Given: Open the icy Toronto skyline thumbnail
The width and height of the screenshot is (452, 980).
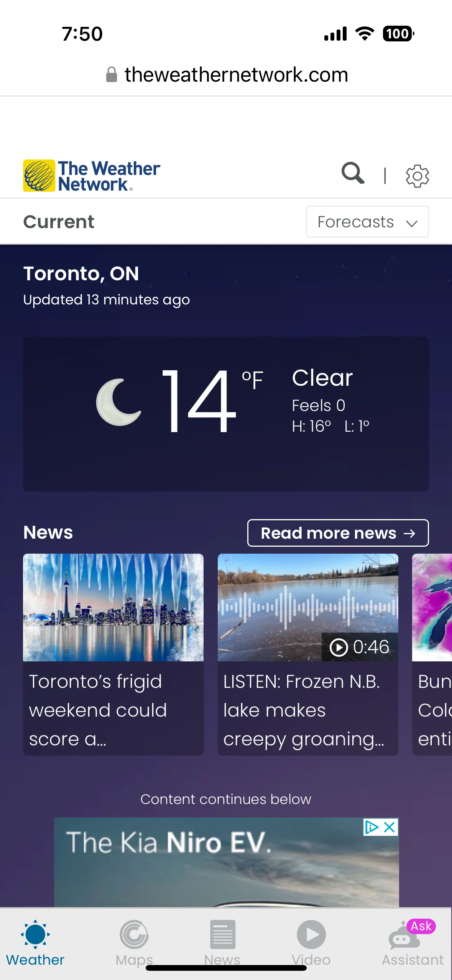Looking at the screenshot, I should (113, 607).
